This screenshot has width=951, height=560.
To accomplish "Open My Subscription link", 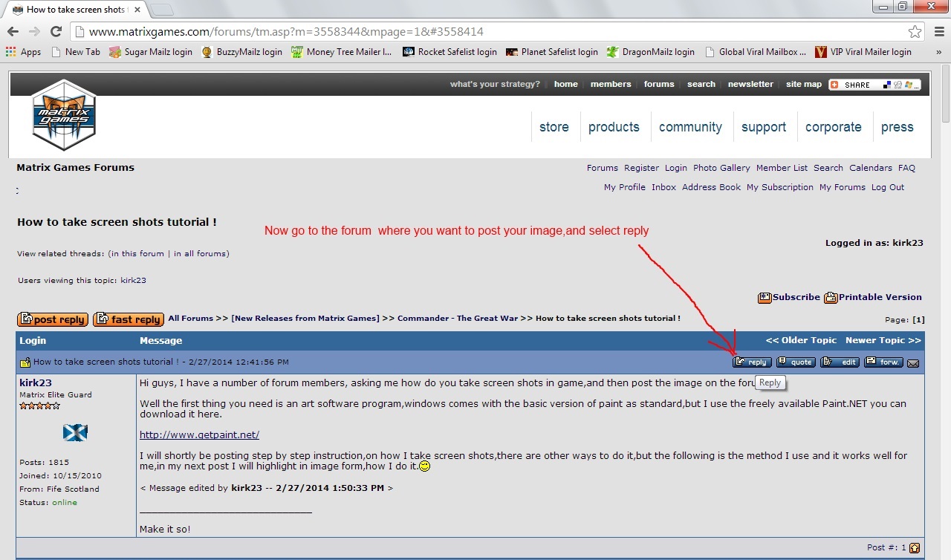I will click(x=780, y=187).
